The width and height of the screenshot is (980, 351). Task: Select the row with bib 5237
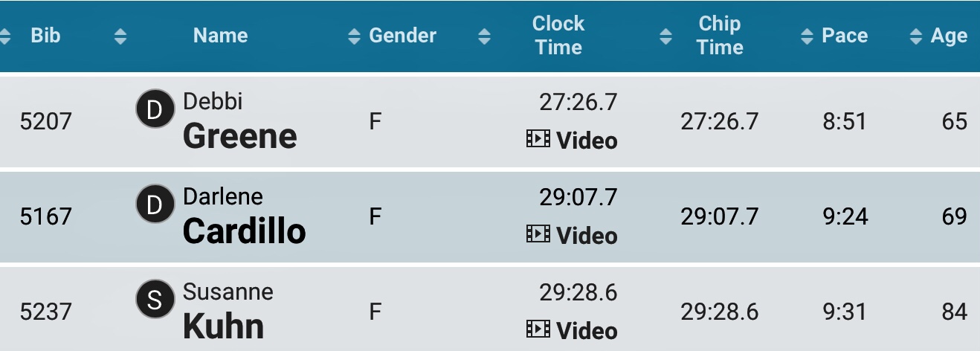[45, 312]
